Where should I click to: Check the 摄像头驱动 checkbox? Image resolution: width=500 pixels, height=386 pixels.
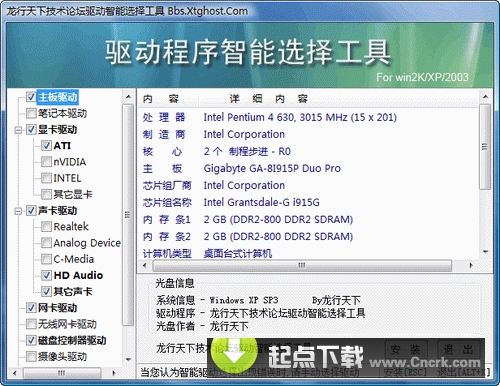(x=31, y=357)
